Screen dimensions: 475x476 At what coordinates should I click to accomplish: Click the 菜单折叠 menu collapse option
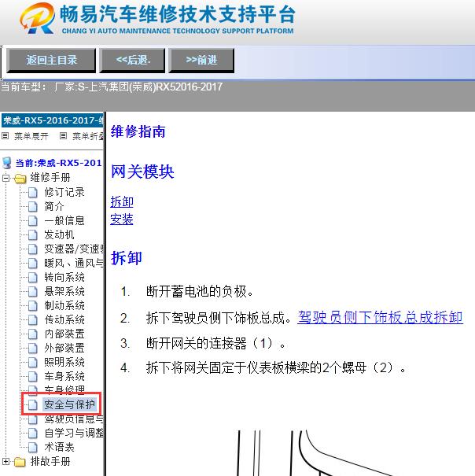88,136
